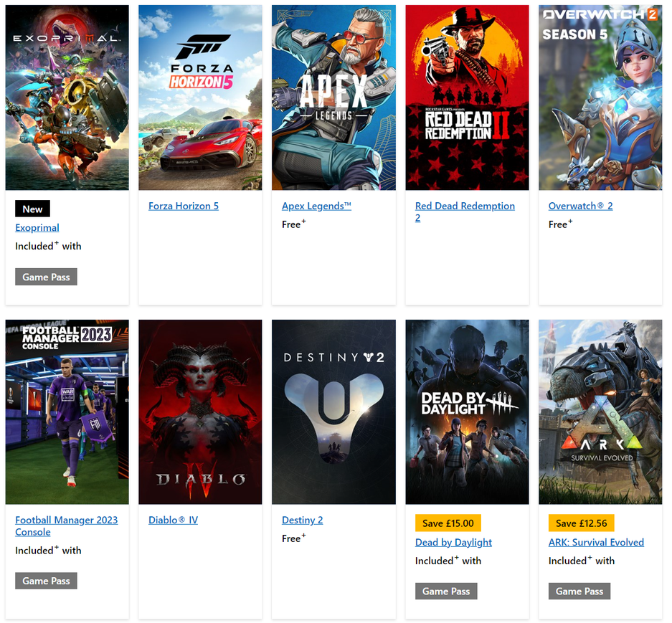Click the Game Pass badge under Exoprimal
Screen dimensions: 672x623
click(x=46, y=277)
